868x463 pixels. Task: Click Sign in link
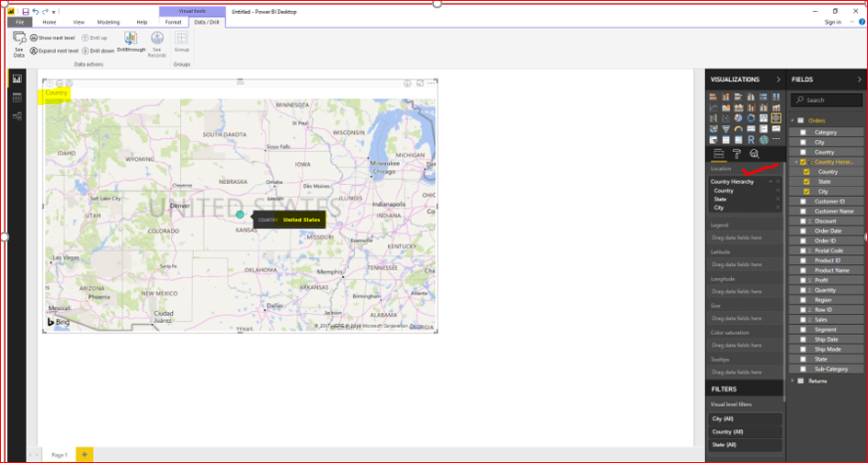tap(832, 22)
